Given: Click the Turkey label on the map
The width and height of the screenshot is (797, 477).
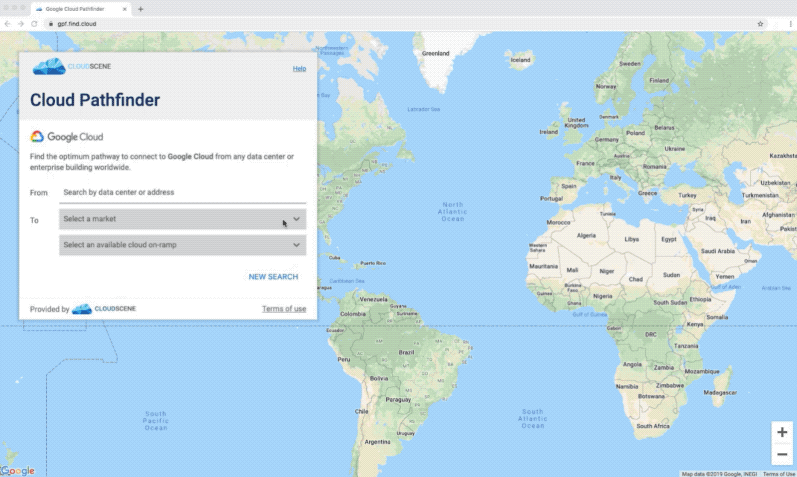Looking at the screenshot, I should point(687,195).
